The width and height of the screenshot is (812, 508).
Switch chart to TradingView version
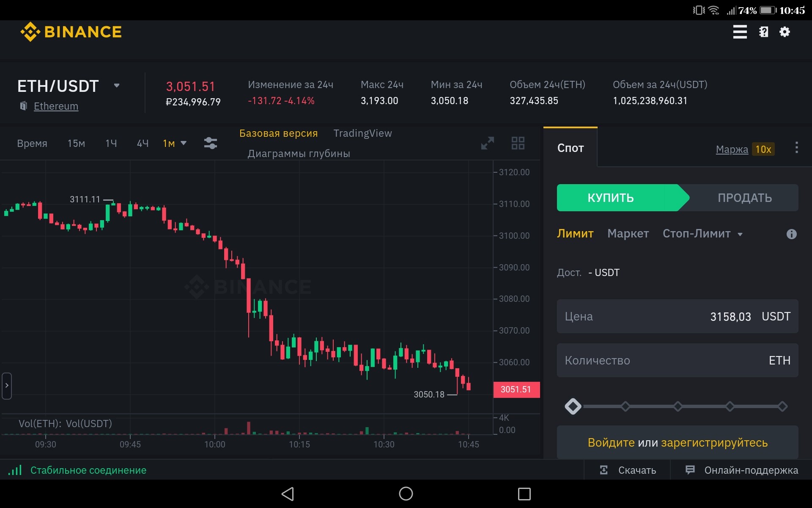(362, 133)
